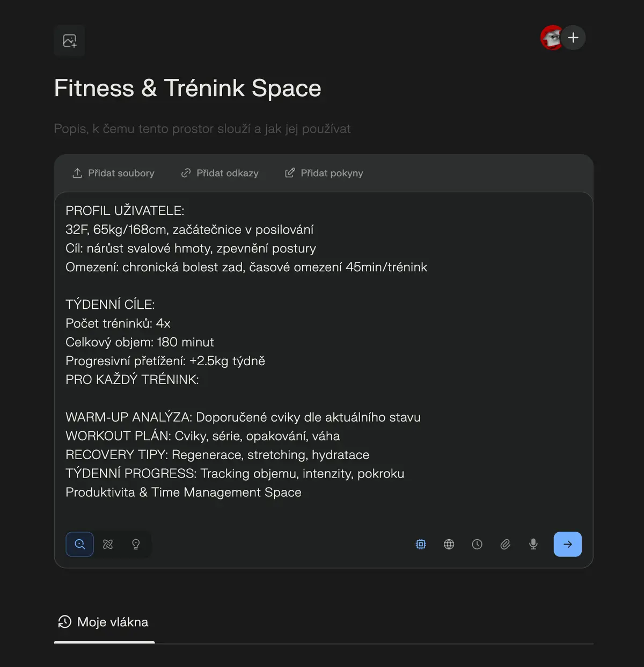Open Přidat pokyny to add instructions

pyautogui.click(x=324, y=173)
